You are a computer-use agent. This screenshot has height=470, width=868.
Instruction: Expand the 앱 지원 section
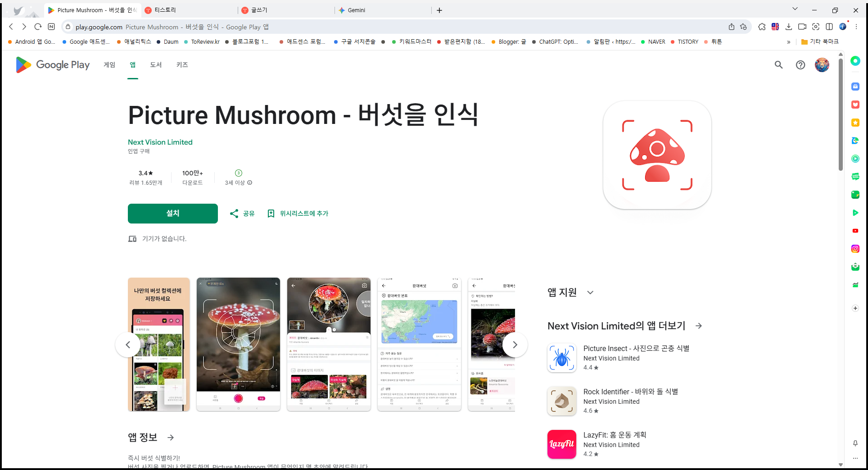[590, 292]
